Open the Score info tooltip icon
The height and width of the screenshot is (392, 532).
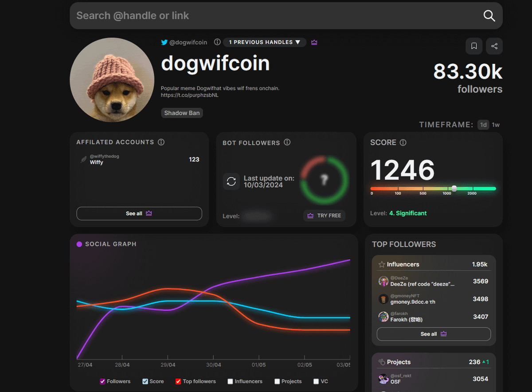click(403, 142)
